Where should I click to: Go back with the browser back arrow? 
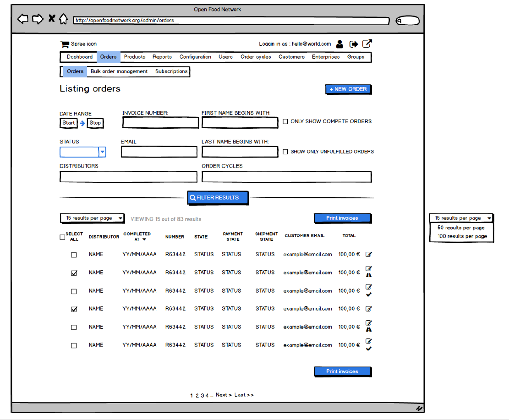(23, 19)
